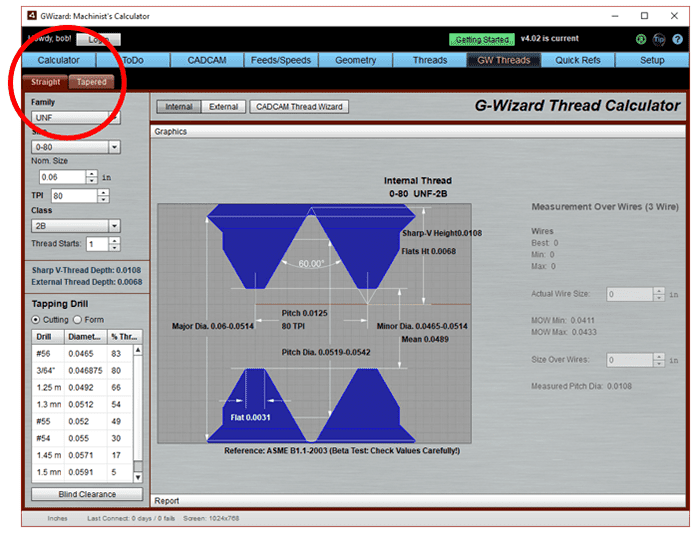Image resolution: width=700 pixels, height=539 pixels.
Task: Click the Drill column header
Action: 48,337
